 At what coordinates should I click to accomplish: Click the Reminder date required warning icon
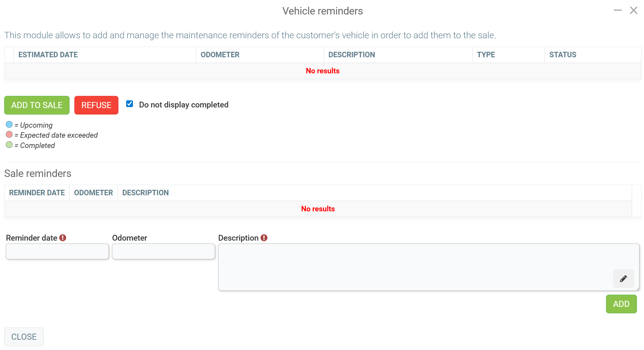tap(63, 238)
